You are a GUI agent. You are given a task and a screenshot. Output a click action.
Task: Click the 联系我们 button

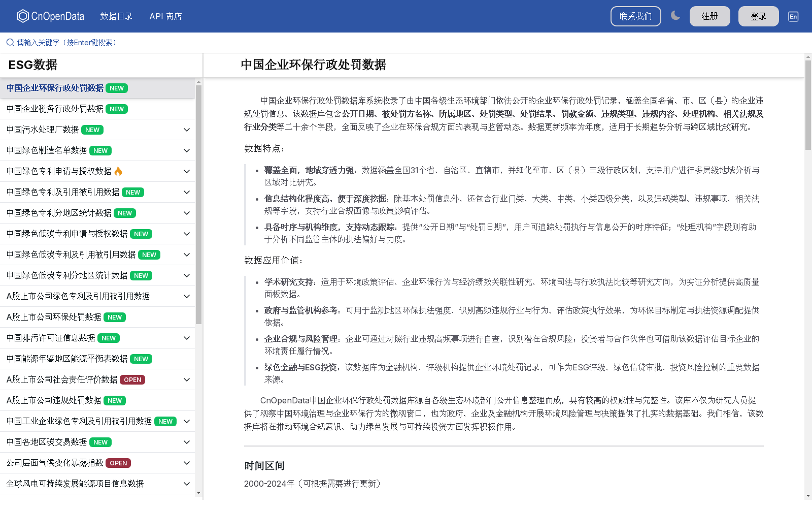coord(636,16)
